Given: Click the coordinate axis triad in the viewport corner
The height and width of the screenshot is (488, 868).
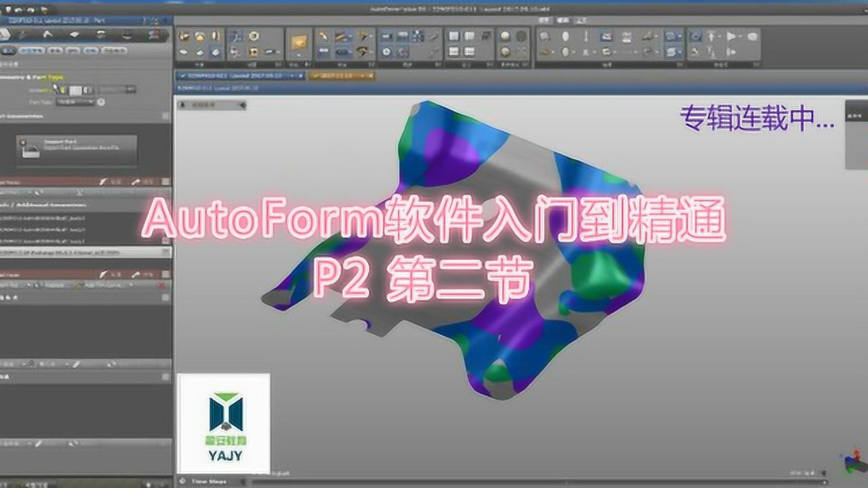Looking at the screenshot, I should (x=850, y=464).
